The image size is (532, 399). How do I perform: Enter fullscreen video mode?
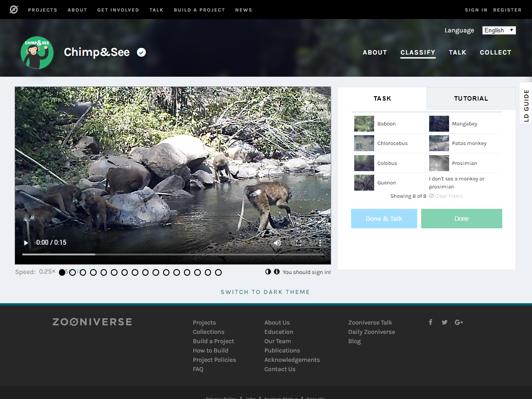(x=299, y=243)
